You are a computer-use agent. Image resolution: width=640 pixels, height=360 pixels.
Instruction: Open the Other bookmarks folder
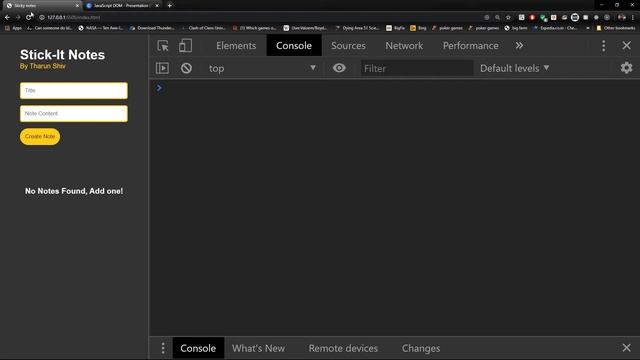coord(616,28)
